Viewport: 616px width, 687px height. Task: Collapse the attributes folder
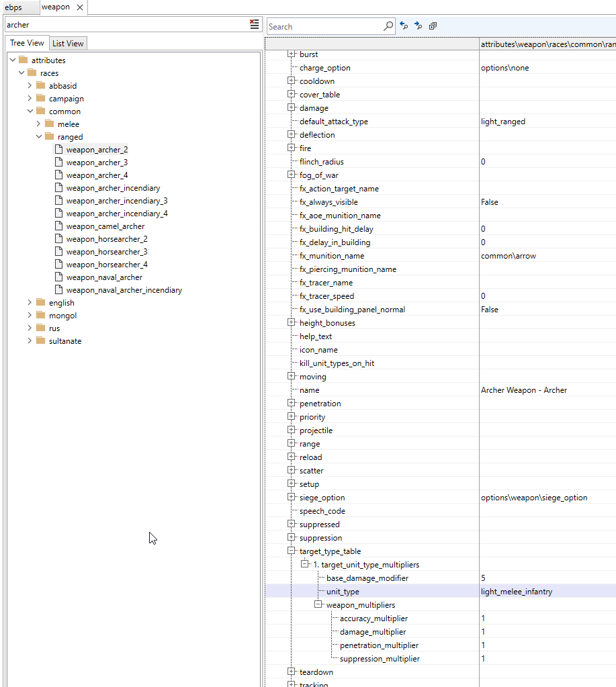[x=13, y=60]
